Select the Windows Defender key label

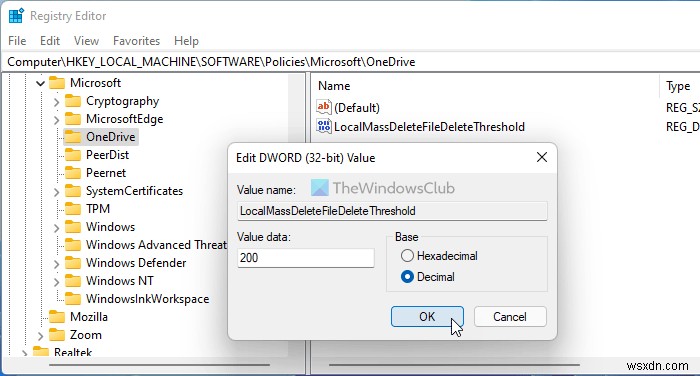click(136, 263)
